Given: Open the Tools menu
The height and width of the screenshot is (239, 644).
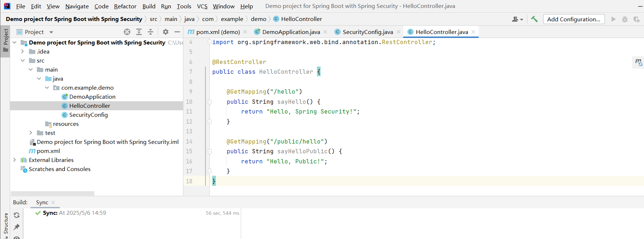Looking at the screenshot, I should click(x=184, y=6).
